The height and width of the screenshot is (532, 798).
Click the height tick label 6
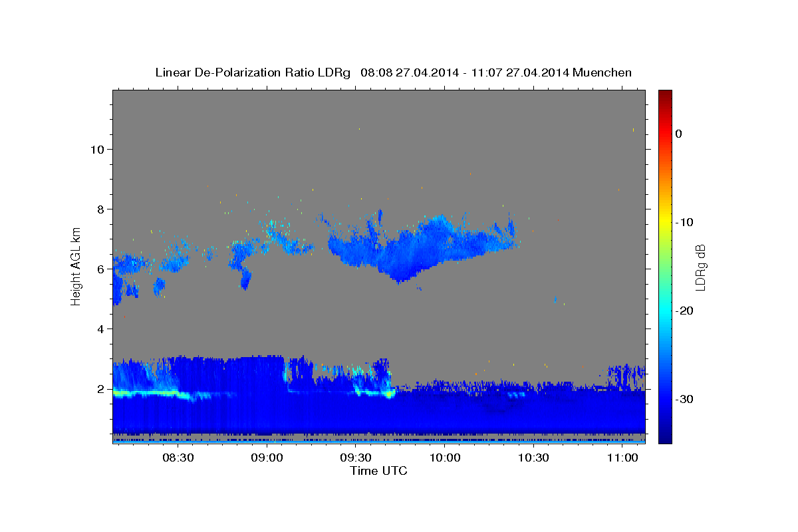(x=99, y=269)
